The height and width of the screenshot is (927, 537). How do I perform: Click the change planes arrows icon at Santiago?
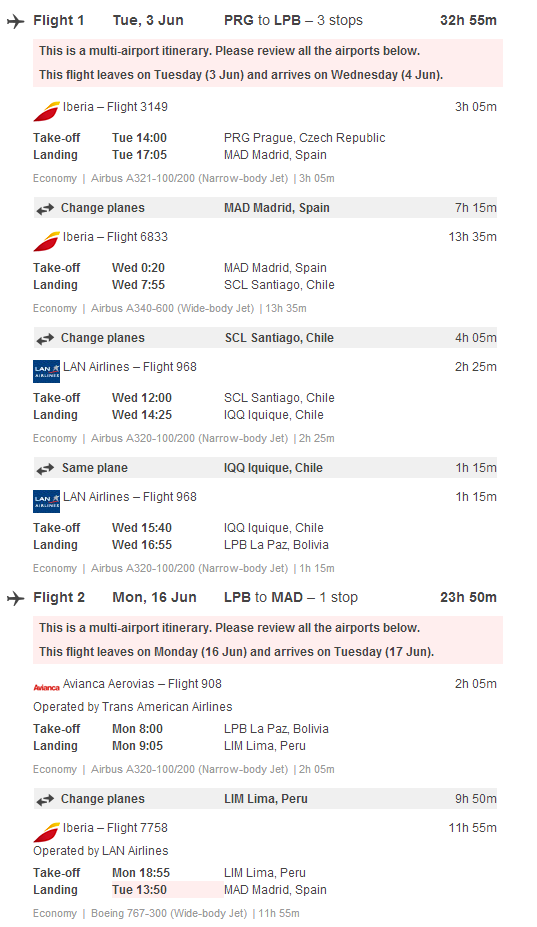coord(45,339)
